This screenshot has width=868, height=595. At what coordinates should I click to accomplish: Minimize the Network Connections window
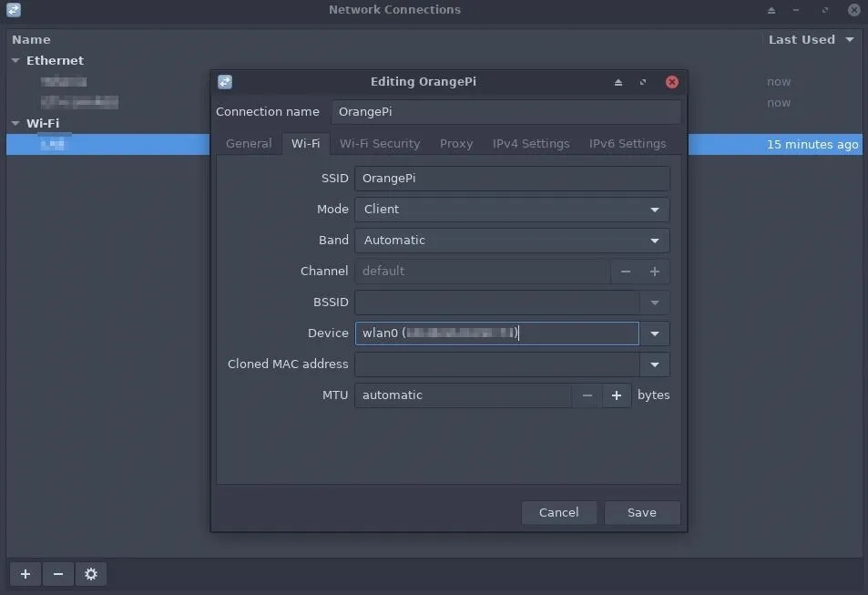click(x=796, y=9)
